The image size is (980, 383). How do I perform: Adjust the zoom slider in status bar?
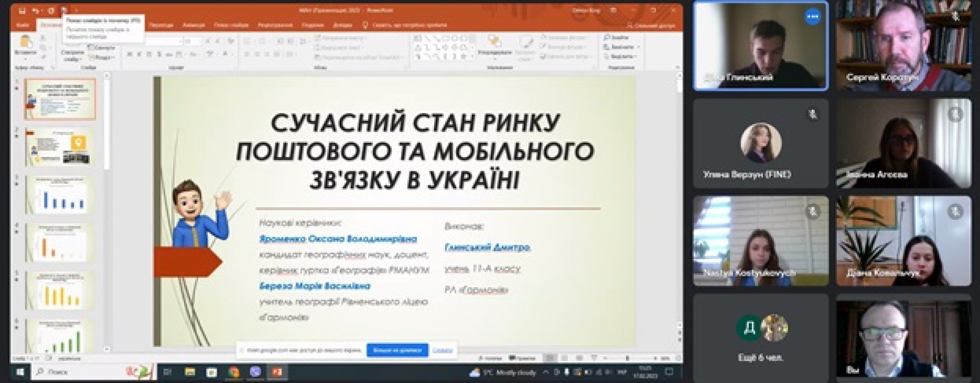[x=628, y=358]
